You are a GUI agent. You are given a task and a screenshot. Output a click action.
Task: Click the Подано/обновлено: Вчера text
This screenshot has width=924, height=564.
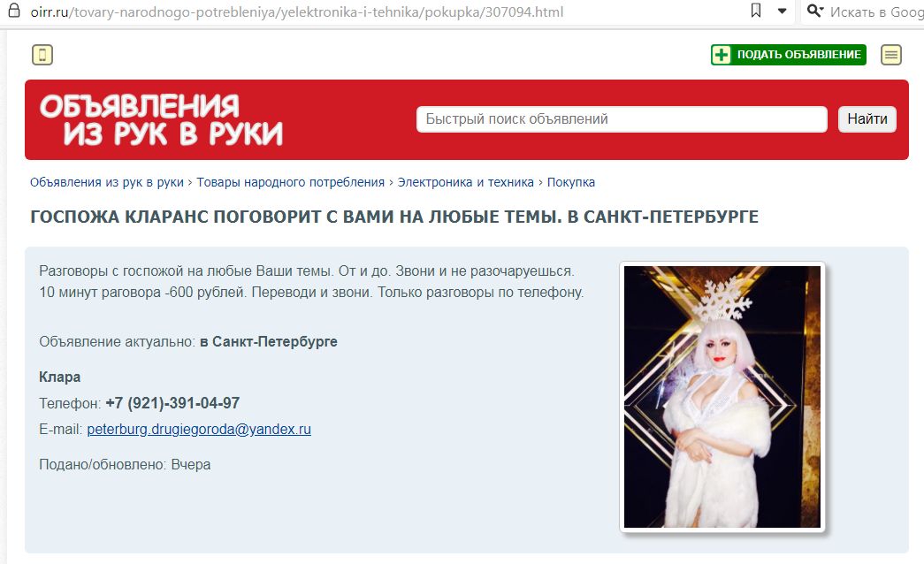pos(125,464)
